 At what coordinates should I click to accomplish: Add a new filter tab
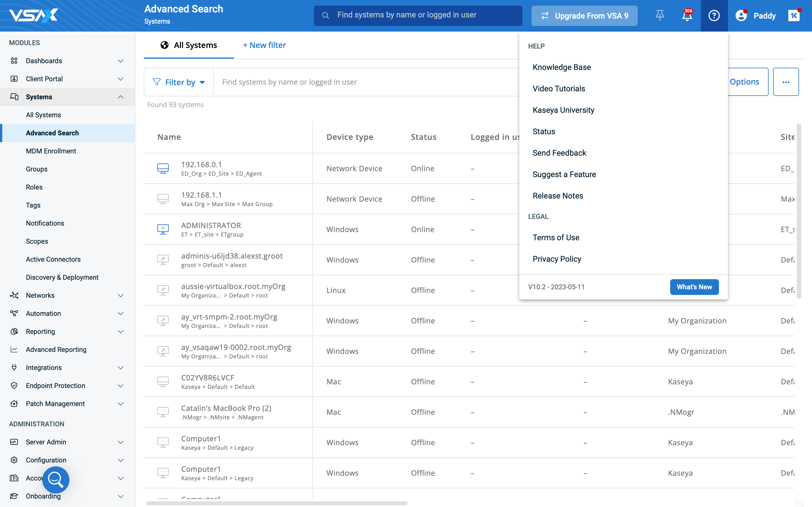tap(264, 45)
